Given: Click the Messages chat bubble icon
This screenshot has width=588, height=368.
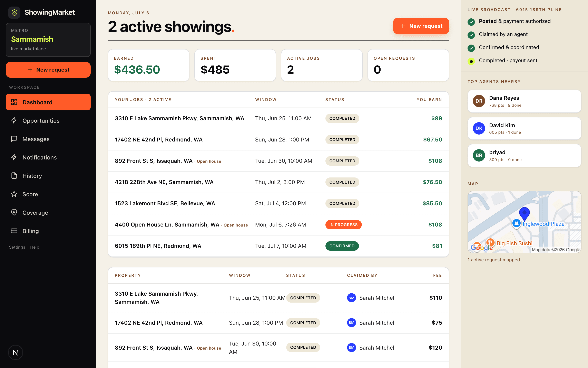Looking at the screenshot, I should (14, 139).
